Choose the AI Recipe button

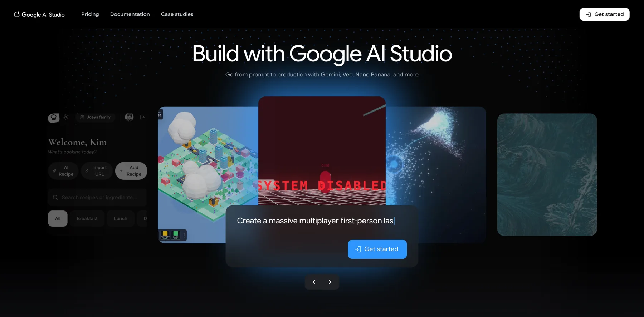tap(63, 171)
